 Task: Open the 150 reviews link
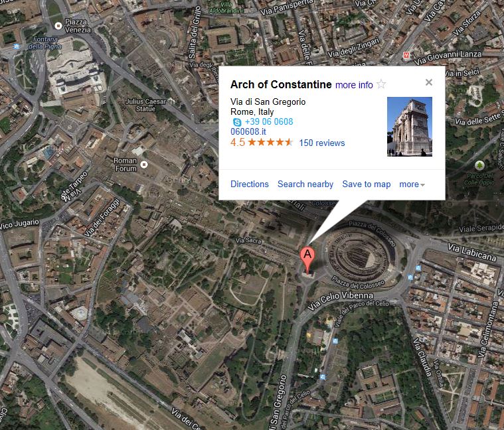point(322,143)
